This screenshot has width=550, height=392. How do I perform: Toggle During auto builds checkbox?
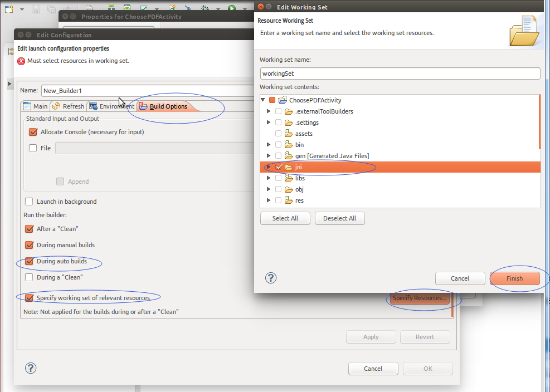pyautogui.click(x=29, y=261)
